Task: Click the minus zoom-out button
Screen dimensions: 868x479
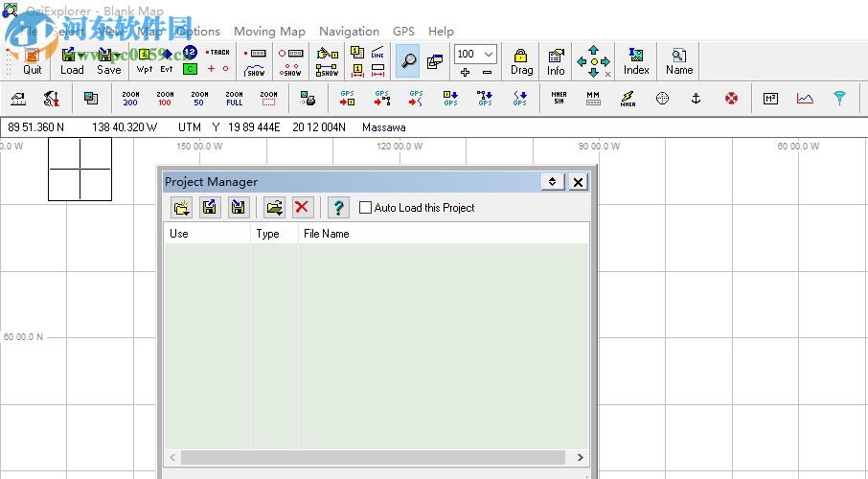Action: tap(487, 72)
